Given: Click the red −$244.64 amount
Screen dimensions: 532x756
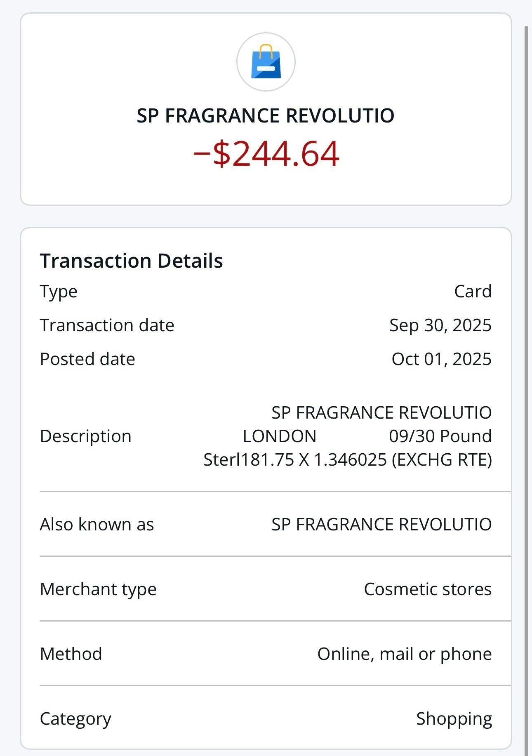Looking at the screenshot, I should pos(266,153).
